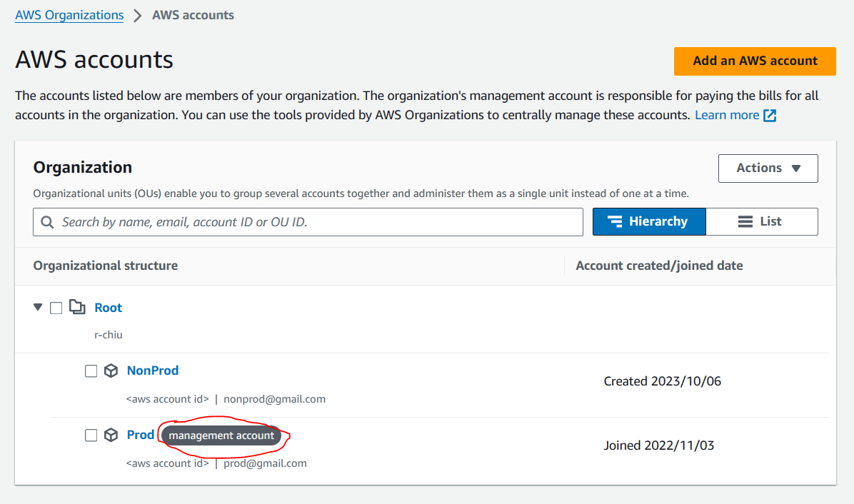
Task: Focus the search by name input field
Action: coord(314,222)
